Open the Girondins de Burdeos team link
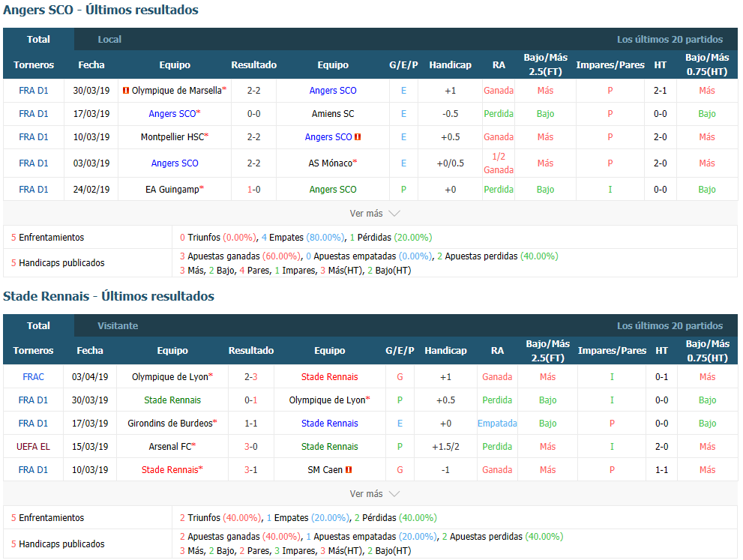This screenshot has height=560, width=743. [169, 423]
